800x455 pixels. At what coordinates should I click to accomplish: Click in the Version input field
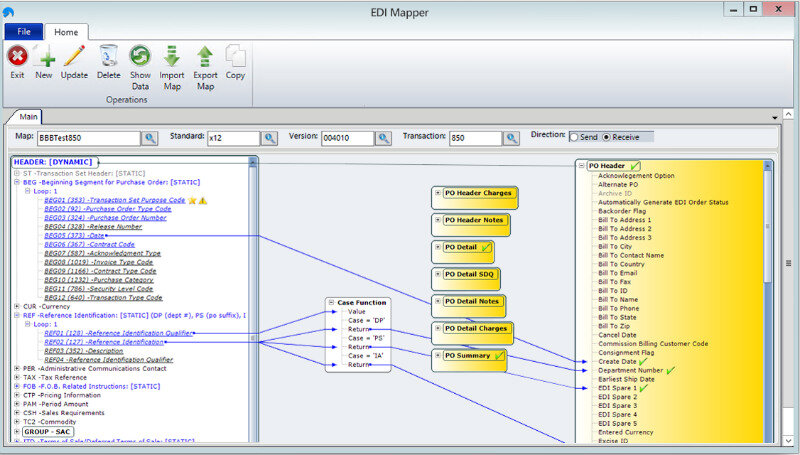[x=347, y=138]
